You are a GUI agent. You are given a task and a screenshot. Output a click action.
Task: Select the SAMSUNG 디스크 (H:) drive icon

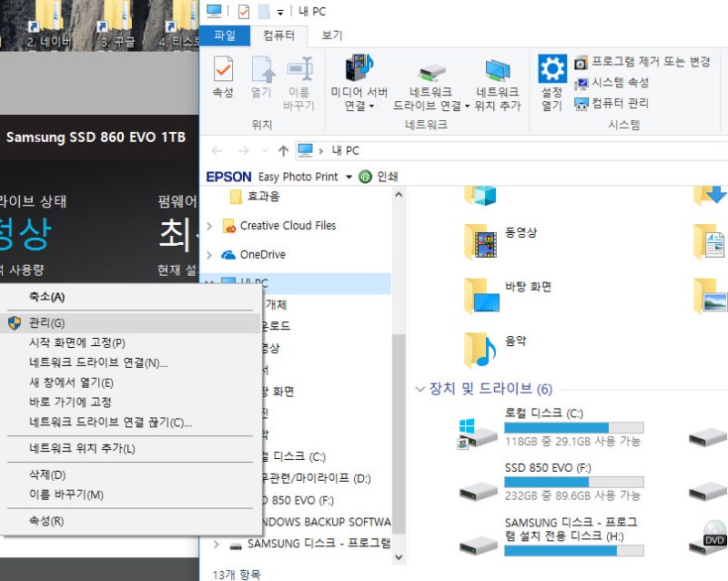point(479,545)
